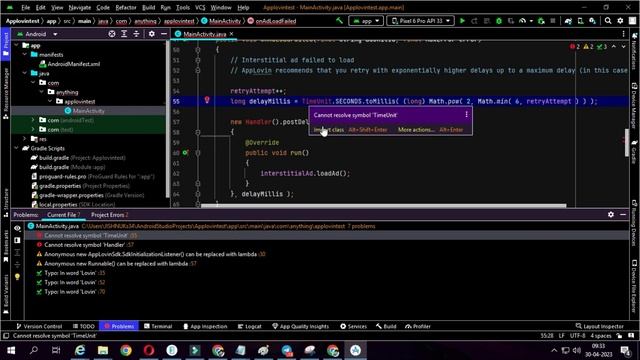Go to previous highlighted error arrow
640x360 pixels.
(x=613, y=47)
